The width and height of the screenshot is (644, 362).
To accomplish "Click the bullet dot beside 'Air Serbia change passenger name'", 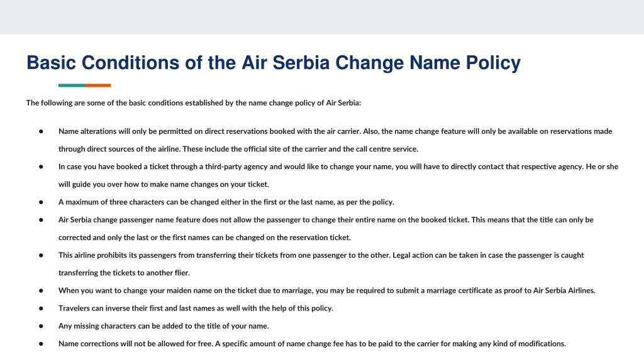I will point(41,219).
